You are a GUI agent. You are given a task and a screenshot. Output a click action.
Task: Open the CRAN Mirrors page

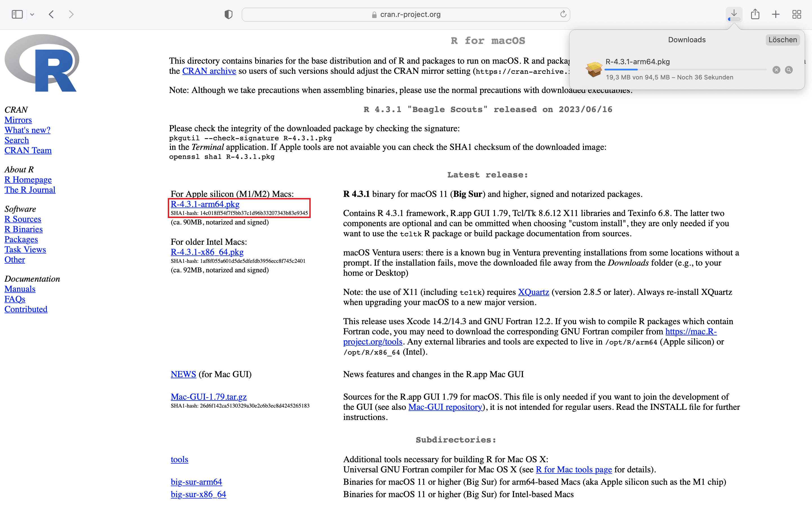tap(18, 120)
